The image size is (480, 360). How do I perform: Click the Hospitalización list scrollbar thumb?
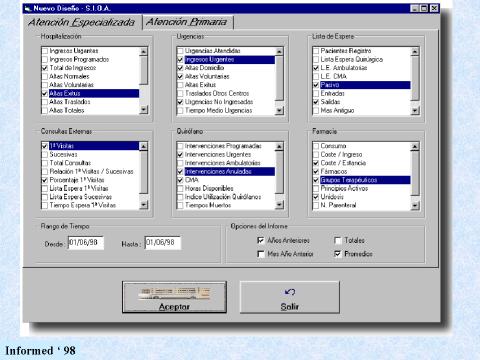pyautogui.click(x=144, y=70)
